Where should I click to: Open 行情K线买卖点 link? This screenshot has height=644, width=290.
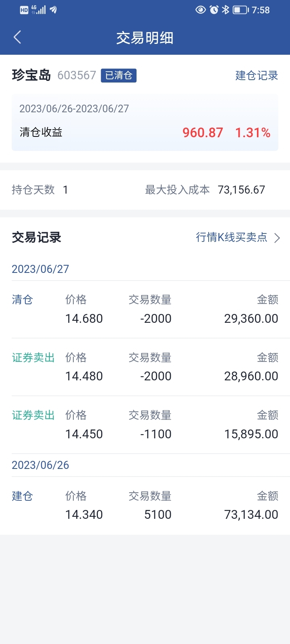point(231,237)
